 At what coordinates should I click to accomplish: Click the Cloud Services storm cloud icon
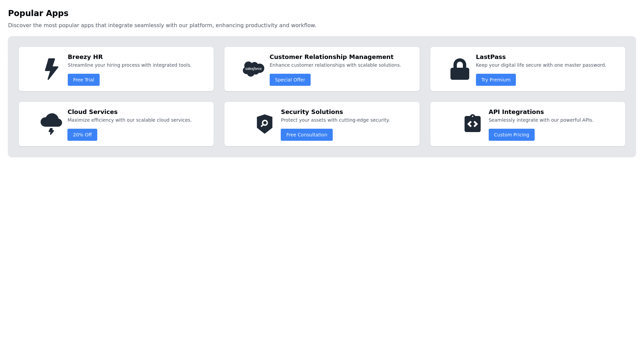[x=51, y=124]
